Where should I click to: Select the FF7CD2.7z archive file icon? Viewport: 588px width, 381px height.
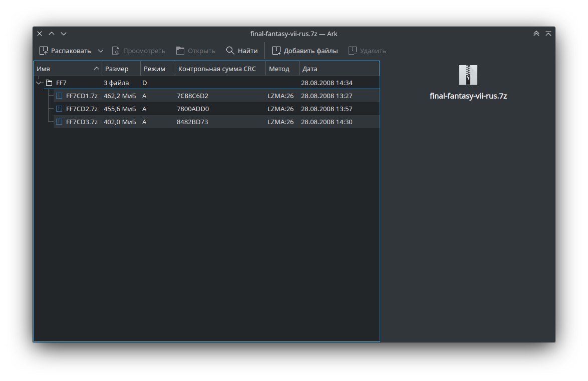[59, 109]
